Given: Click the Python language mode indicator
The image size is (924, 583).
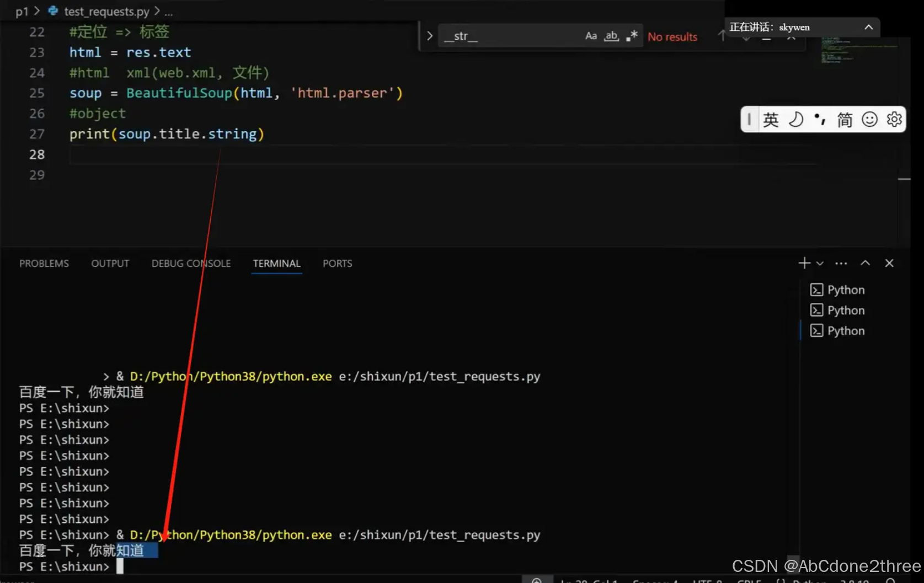Looking at the screenshot, I should [x=799, y=581].
